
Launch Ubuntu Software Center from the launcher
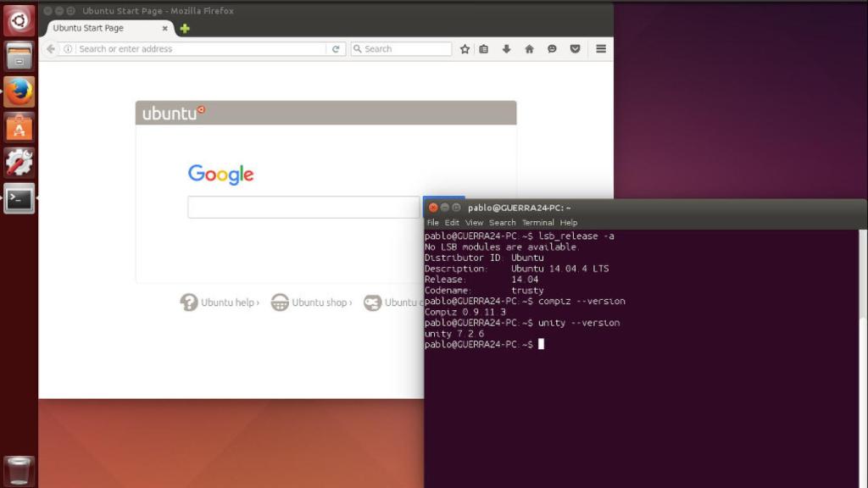pyautogui.click(x=19, y=126)
